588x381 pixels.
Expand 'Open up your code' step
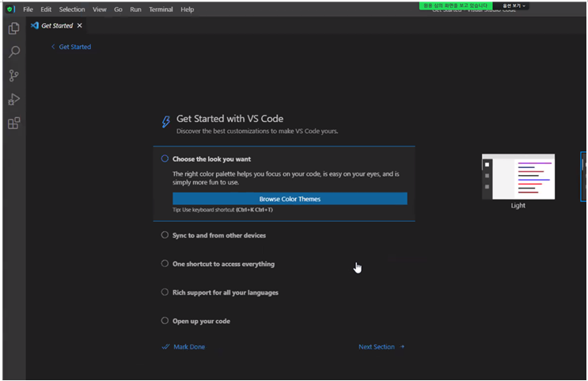tap(201, 322)
